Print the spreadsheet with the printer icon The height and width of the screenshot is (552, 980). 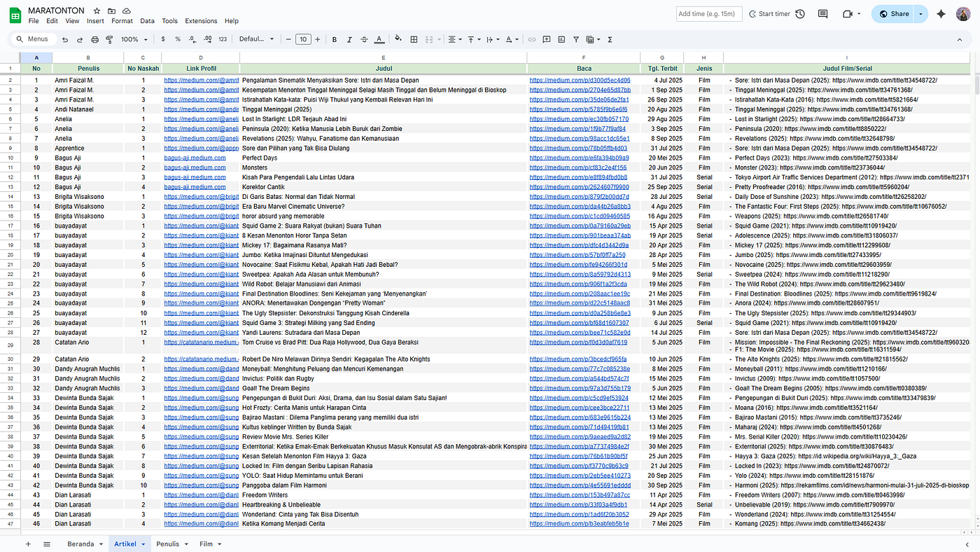pyautogui.click(x=94, y=39)
